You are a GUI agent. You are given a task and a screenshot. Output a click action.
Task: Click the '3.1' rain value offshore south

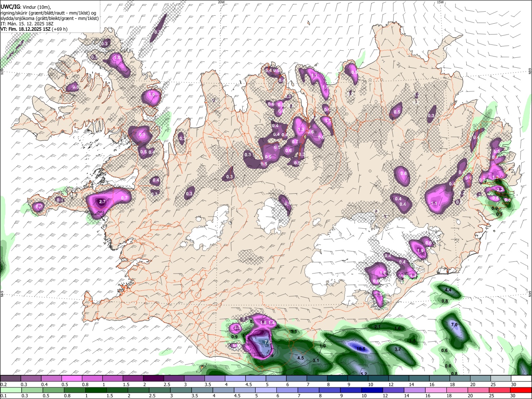315,360
